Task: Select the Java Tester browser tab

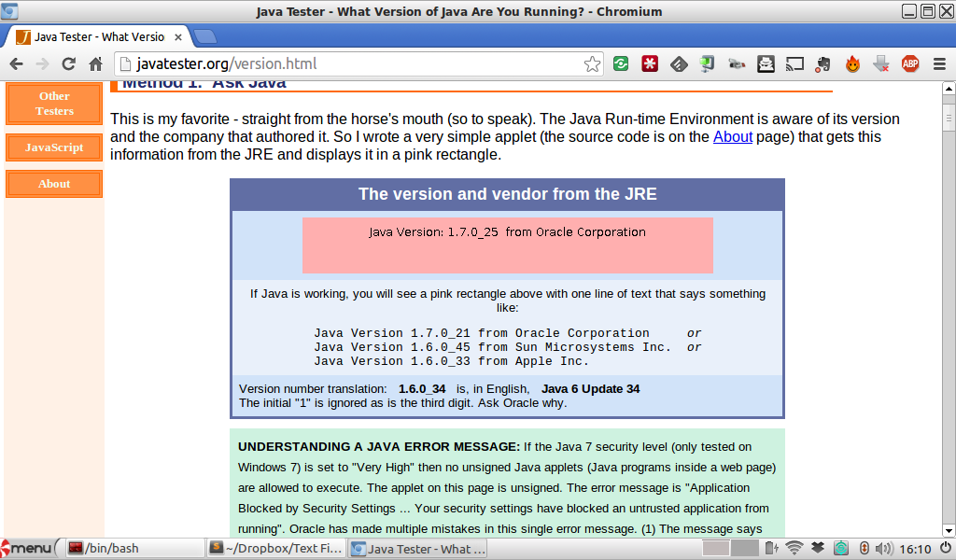Action: 99,36
